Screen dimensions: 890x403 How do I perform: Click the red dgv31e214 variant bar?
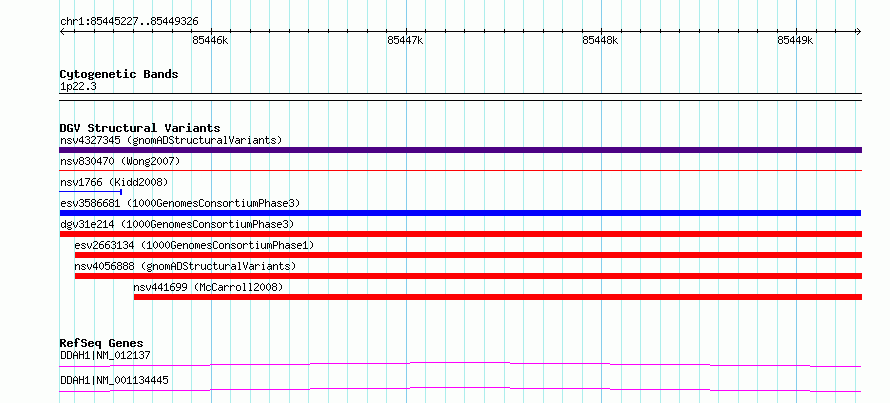point(460,234)
